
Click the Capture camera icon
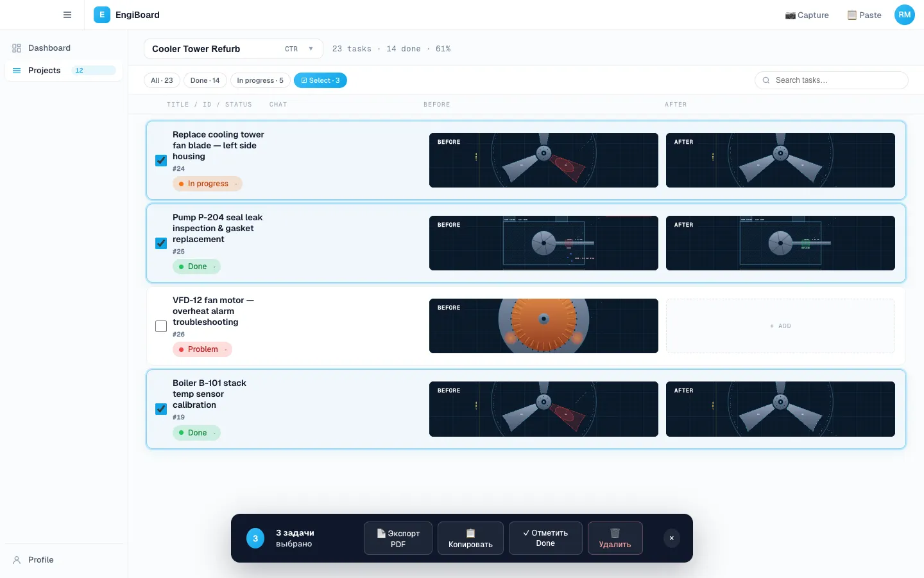click(x=791, y=15)
